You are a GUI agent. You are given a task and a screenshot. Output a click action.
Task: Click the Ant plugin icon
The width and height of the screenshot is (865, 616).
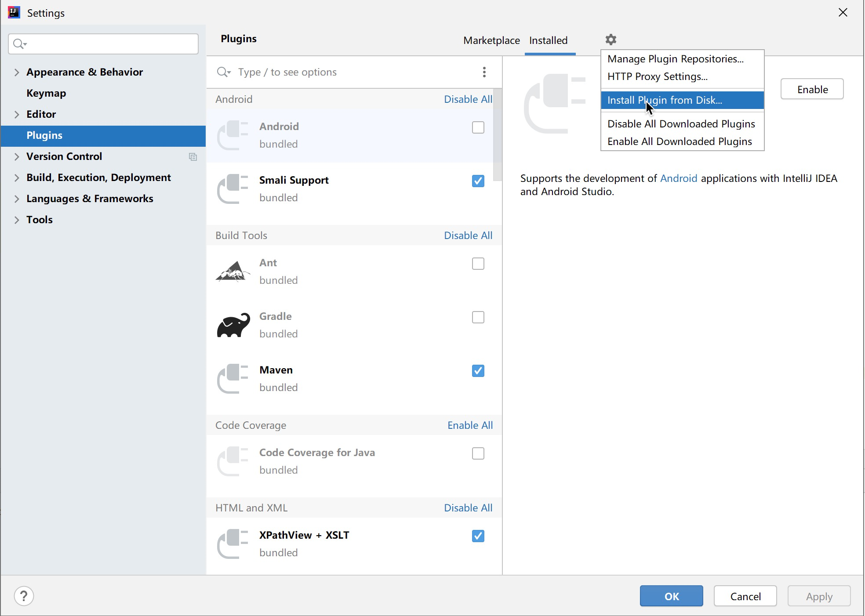tap(233, 272)
